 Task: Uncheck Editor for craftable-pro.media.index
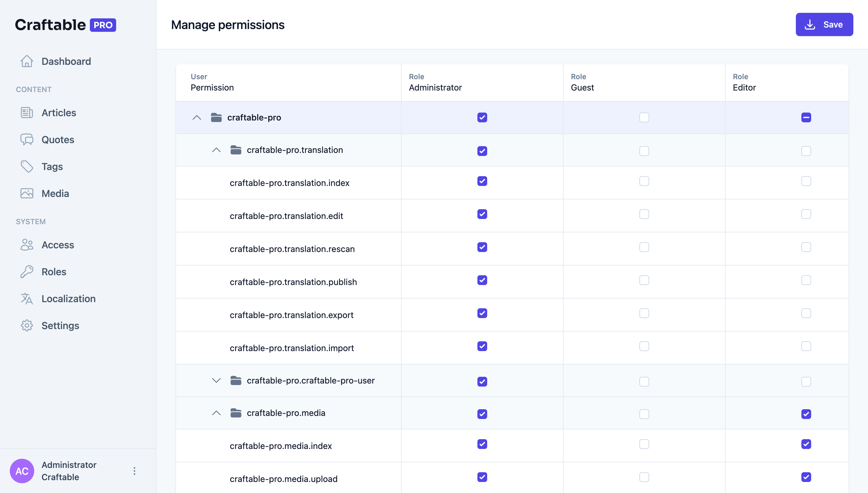(x=806, y=444)
